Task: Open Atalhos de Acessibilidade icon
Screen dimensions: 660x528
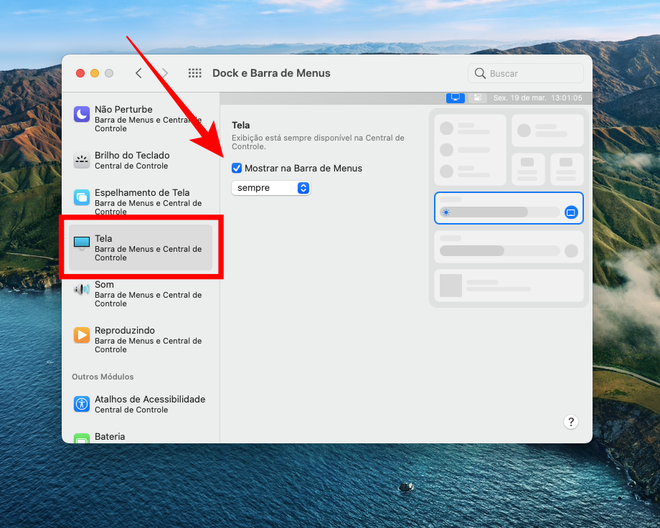Action: click(x=82, y=404)
